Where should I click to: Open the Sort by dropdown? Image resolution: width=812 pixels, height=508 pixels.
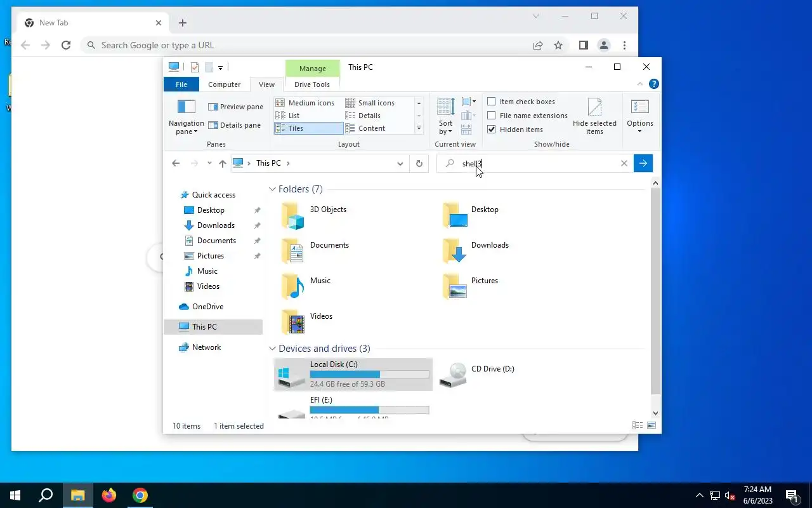tap(445, 116)
